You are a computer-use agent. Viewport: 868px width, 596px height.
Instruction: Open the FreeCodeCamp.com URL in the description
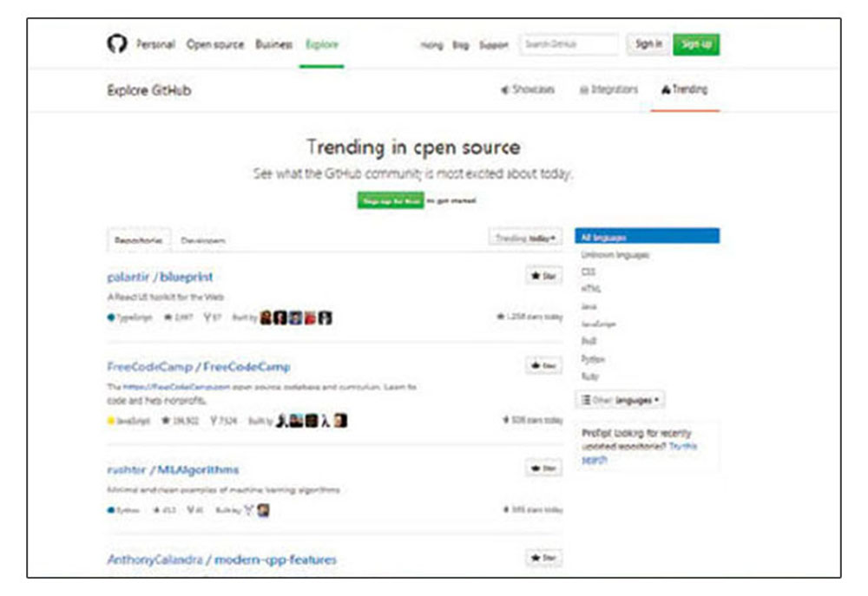[176, 387]
